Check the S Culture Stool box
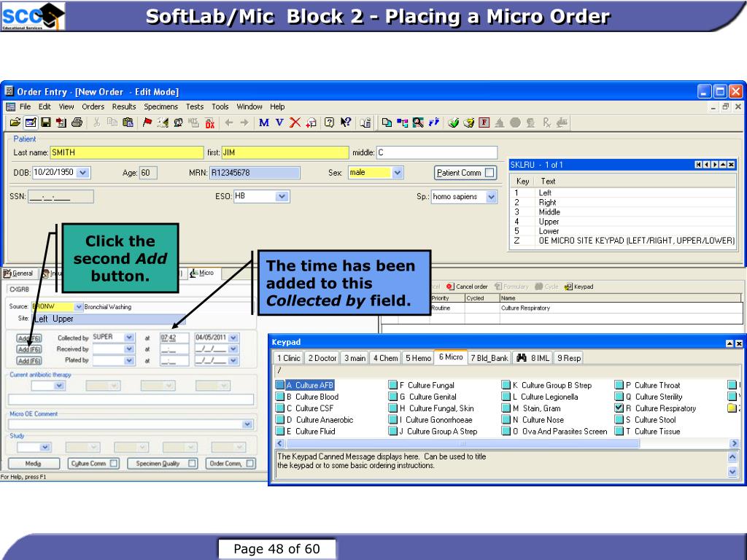This screenshot has width=747, height=560. point(619,419)
